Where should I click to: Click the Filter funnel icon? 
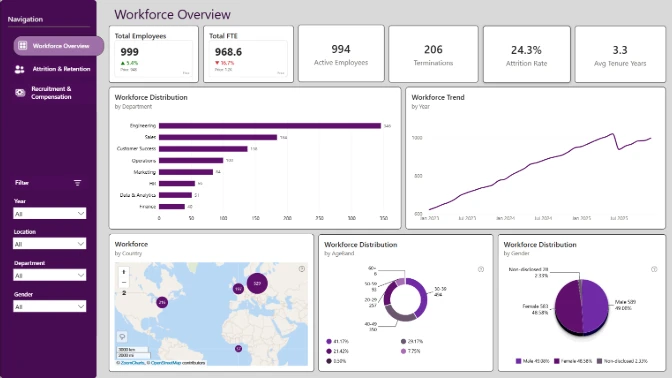(78, 183)
